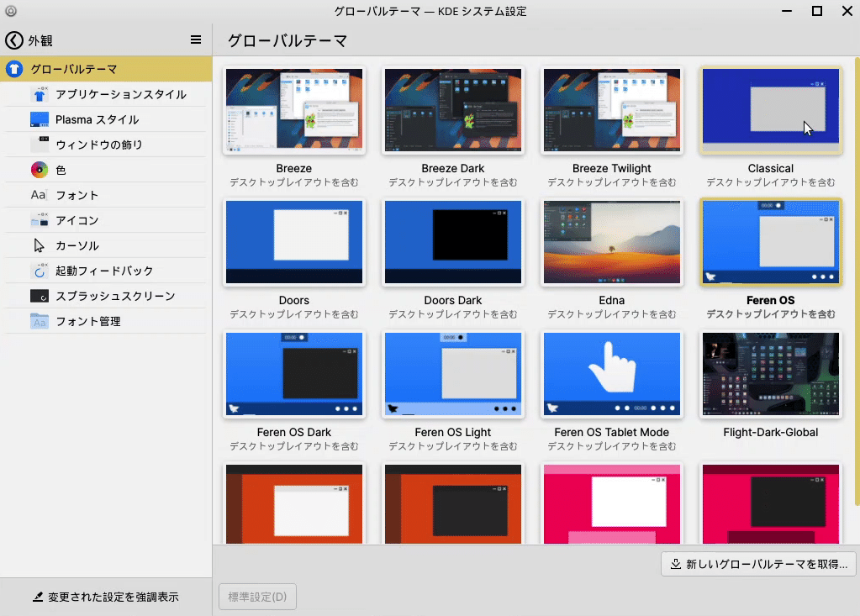Screen dimensions: 860x616
Task: Pick the Feren OS Dark thumbnail
Action: click(294, 374)
